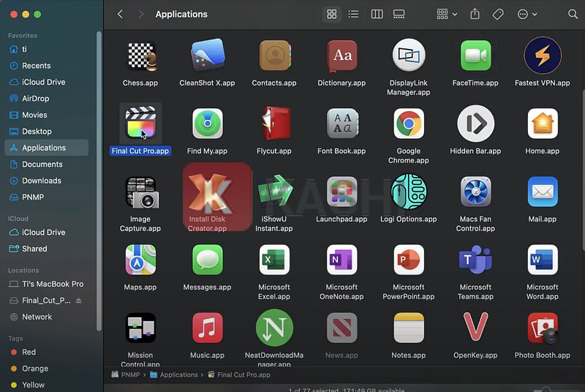Select Dictionary.app in the grid
Image resolution: width=585 pixels, height=392 pixels.
pos(341,56)
